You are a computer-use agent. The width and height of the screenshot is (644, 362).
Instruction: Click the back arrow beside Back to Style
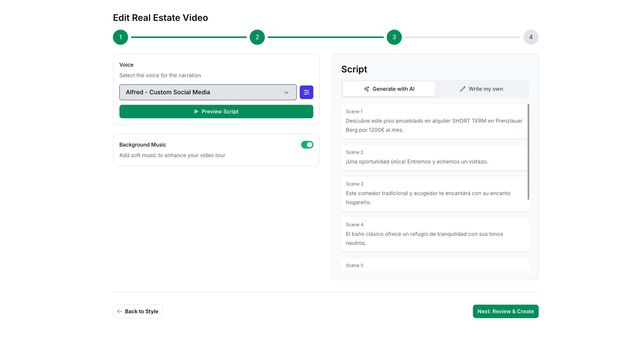[x=120, y=311]
